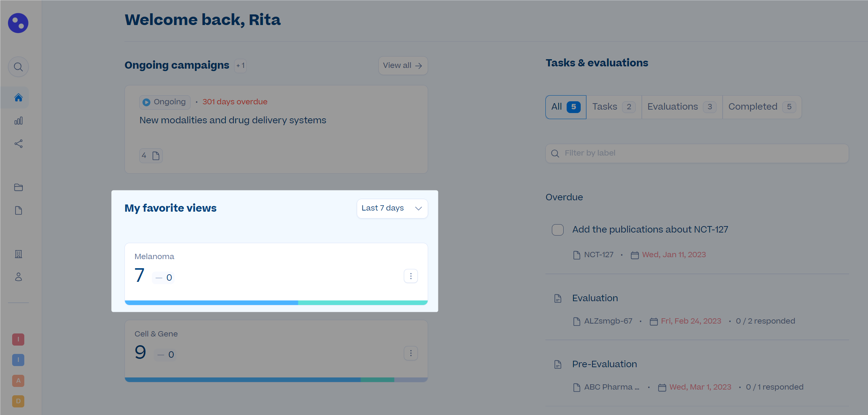Open the document icon in the sidebar

[18, 211]
